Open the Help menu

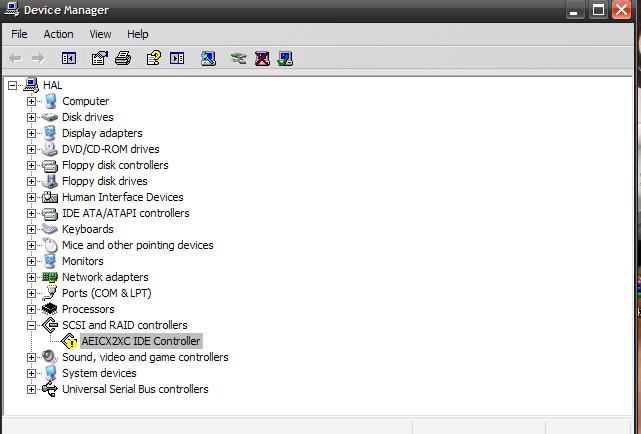pyautogui.click(x=137, y=34)
